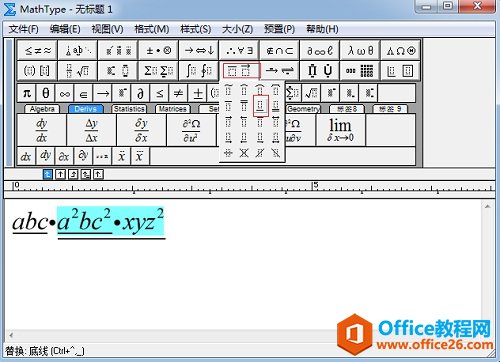Expand the miscellaneous ∂∞ℓ symbols palette
Screen dimensions: 500x362
320,50
